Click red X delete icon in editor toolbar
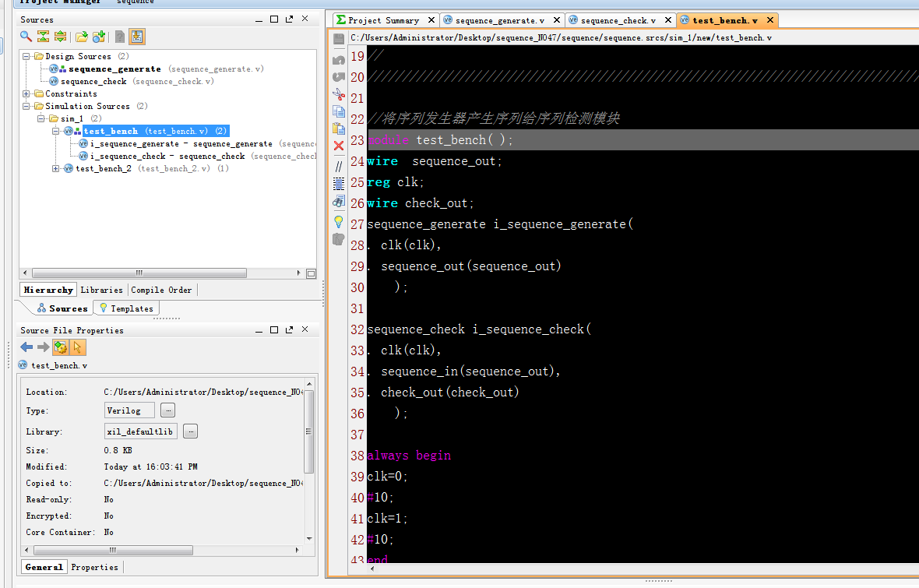919x588 pixels. 339,146
